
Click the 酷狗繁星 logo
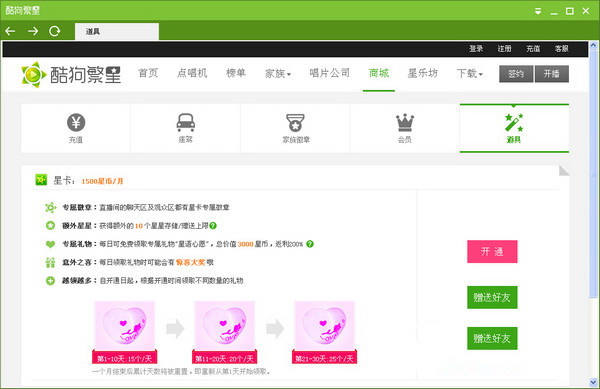coord(71,74)
